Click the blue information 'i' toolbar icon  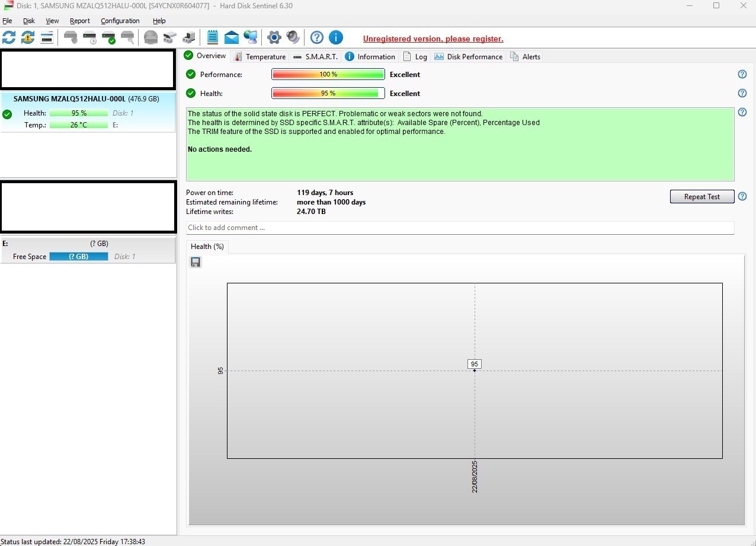(336, 38)
